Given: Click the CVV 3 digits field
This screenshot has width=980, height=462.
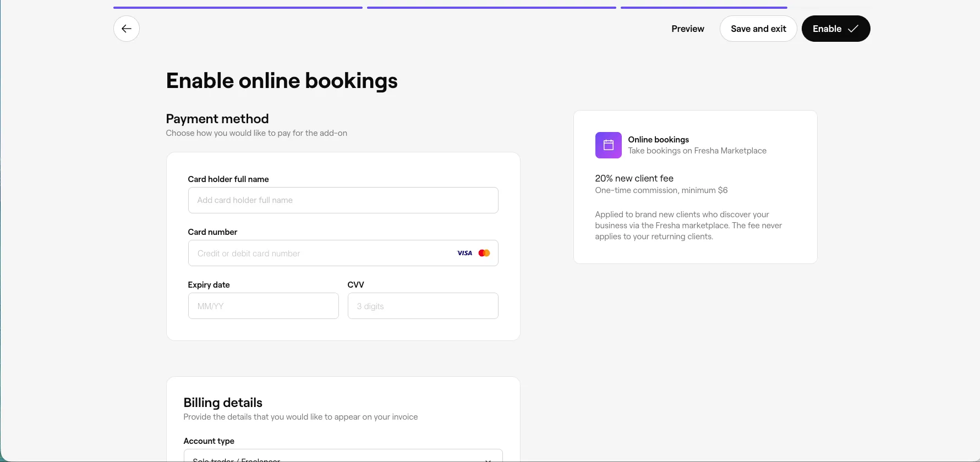Looking at the screenshot, I should (423, 306).
